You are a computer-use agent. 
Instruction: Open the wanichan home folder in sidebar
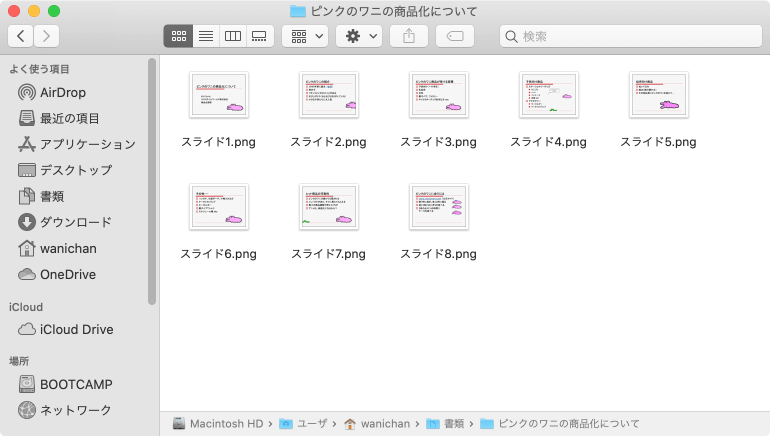pos(57,248)
